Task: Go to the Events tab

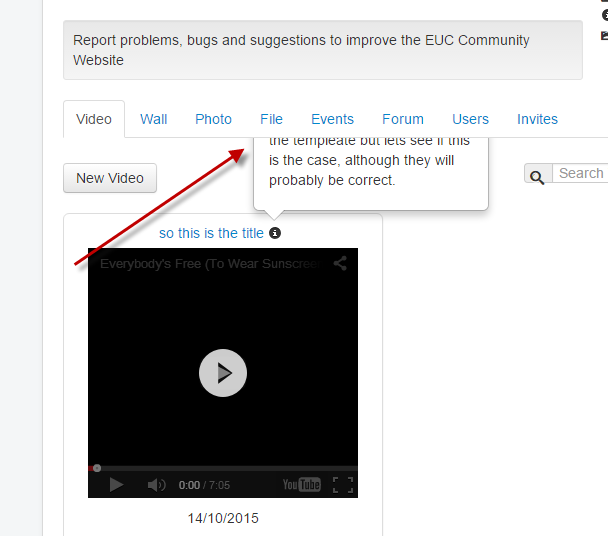Action: [332, 119]
